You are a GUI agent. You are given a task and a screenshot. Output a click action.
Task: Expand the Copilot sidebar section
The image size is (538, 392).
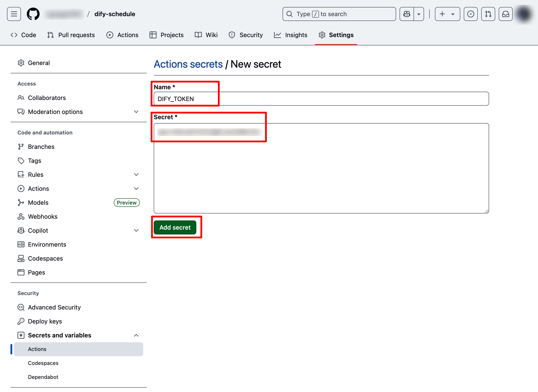(x=136, y=230)
